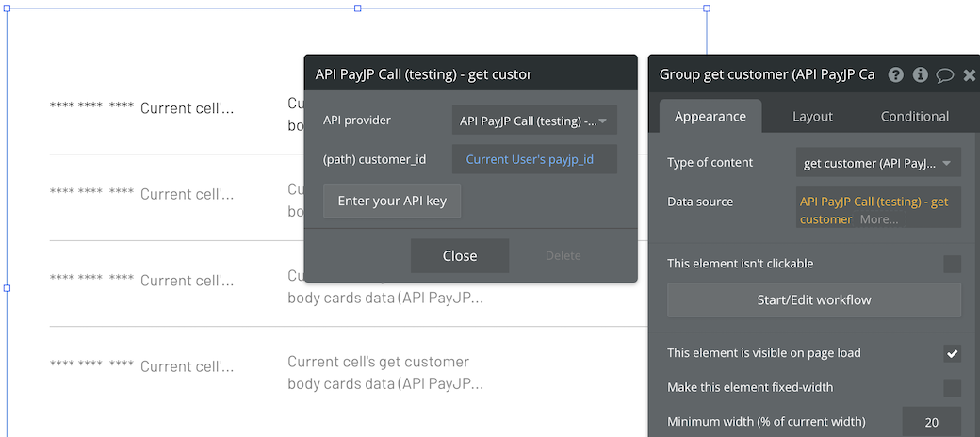980x437 pixels.
Task: Open the API provider dropdown
Action: (534, 121)
